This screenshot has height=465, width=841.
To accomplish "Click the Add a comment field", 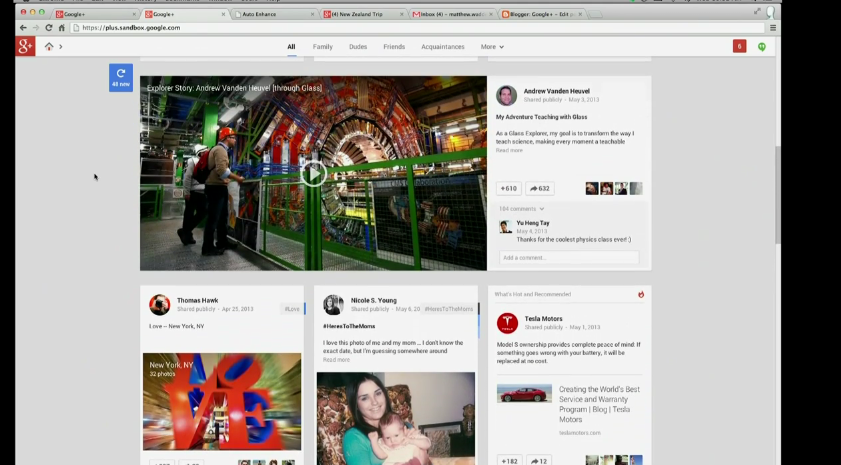I will tap(569, 257).
